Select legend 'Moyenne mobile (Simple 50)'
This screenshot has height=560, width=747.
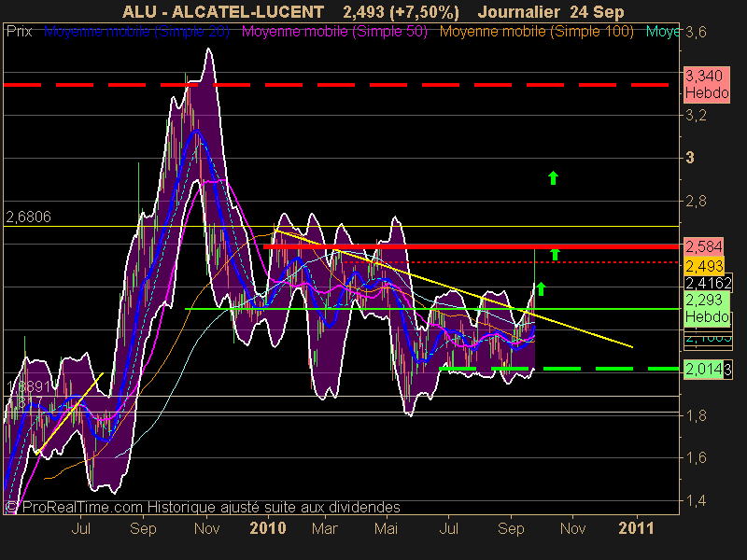pos(334,32)
